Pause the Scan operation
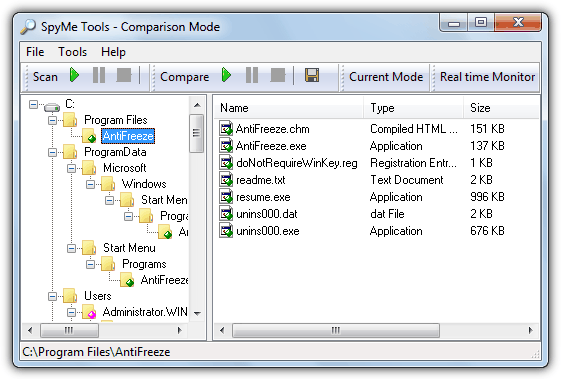 (99, 76)
